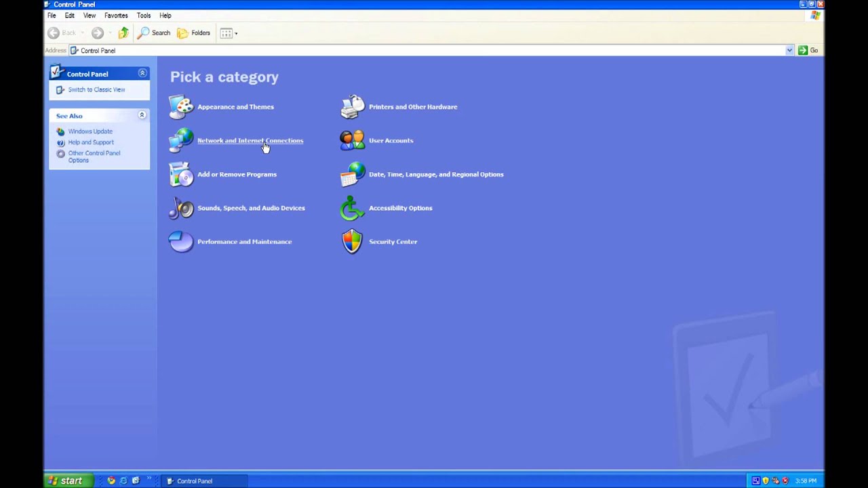Click the Go button beside the address bar

808,50
